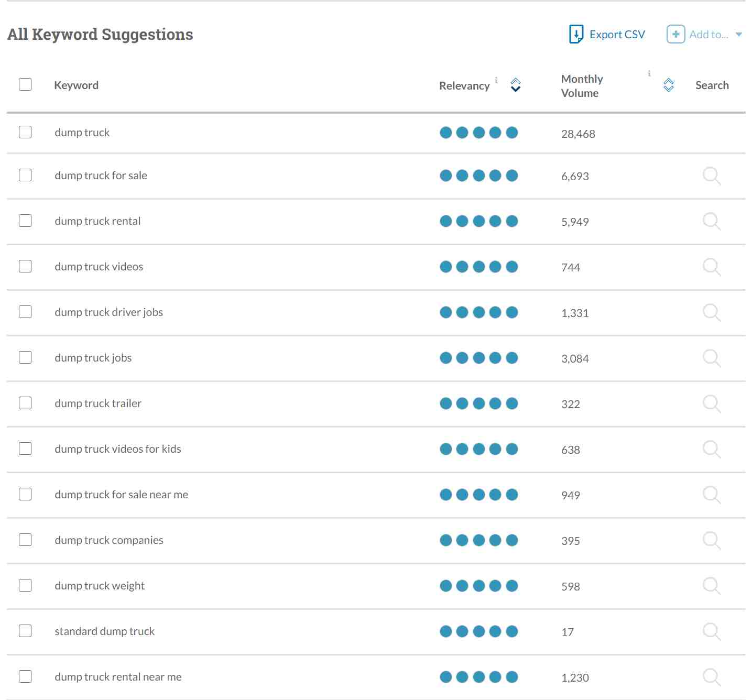Image resolution: width=752 pixels, height=700 pixels.
Task: Tick the select-all checkbox beside Keyword header
Action: (25, 84)
